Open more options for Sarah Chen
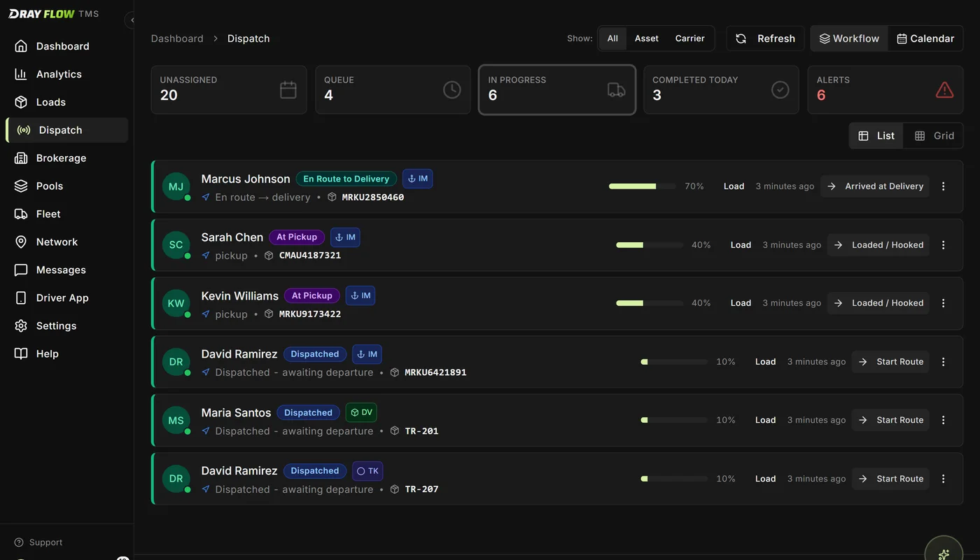Screen dimensions: 980x560 [x=944, y=245]
